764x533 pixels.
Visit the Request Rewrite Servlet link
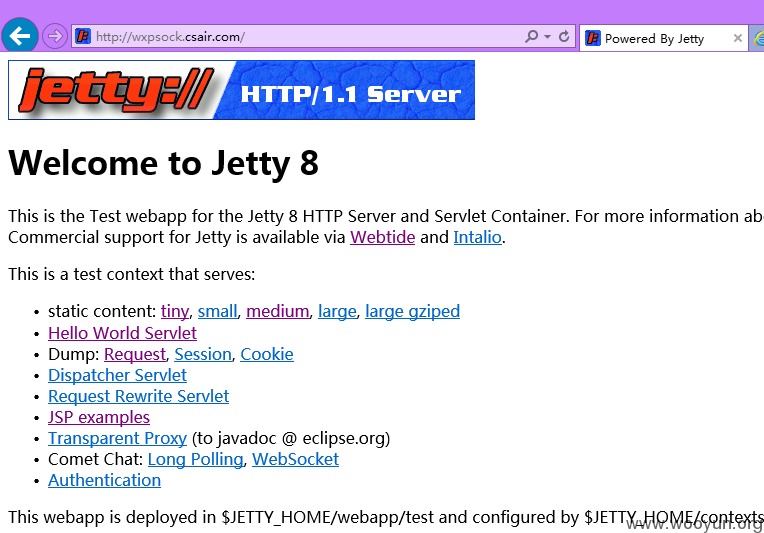coord(138,396)
